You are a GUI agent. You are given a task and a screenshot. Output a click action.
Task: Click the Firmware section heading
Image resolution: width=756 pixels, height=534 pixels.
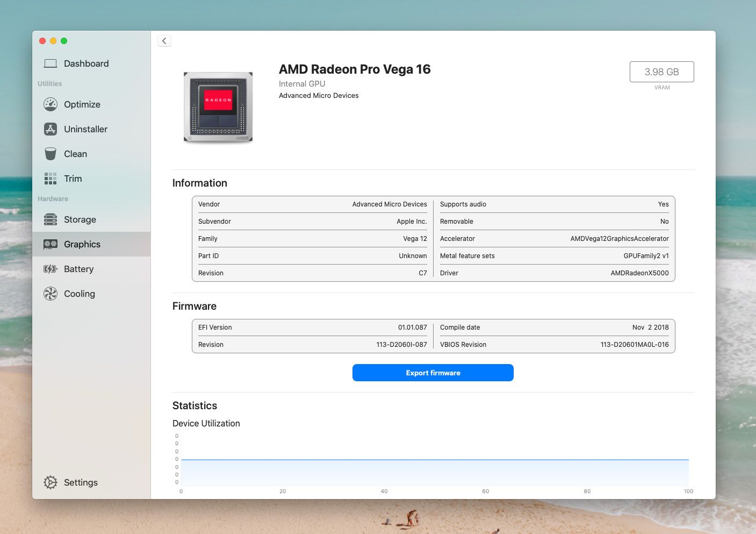click(195, 306)
